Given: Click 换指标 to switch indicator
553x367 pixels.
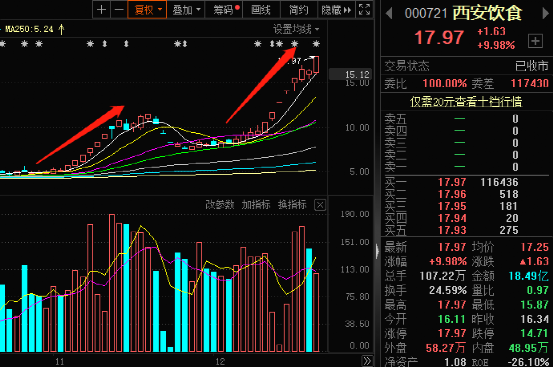Looking at the screenshot, I should pyautogui.click(x=292, y=204).
